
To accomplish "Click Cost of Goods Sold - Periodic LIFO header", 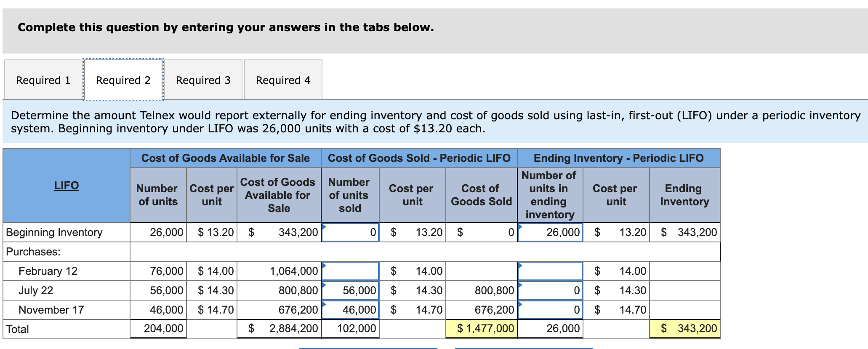I will click(419, 158).
